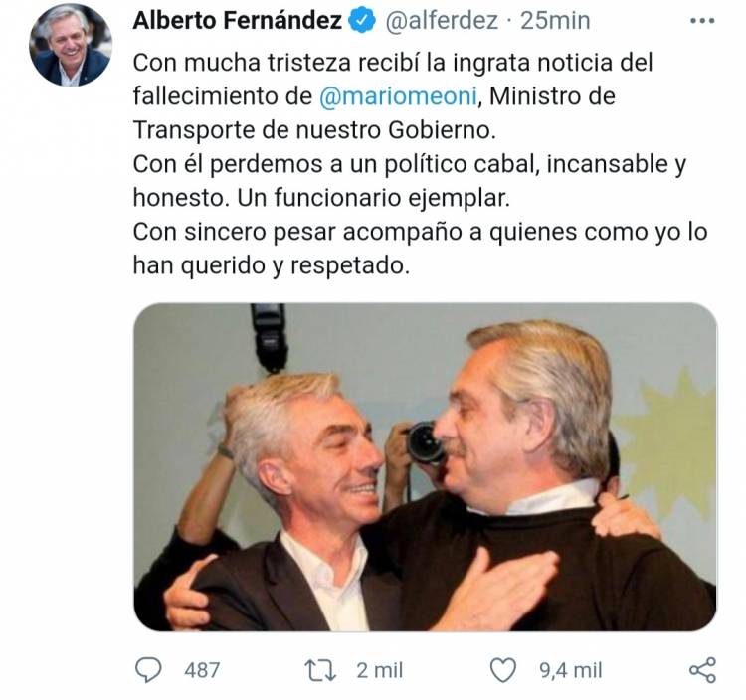
Task: Click the retweet arrows icon
Action: point(320,670)
